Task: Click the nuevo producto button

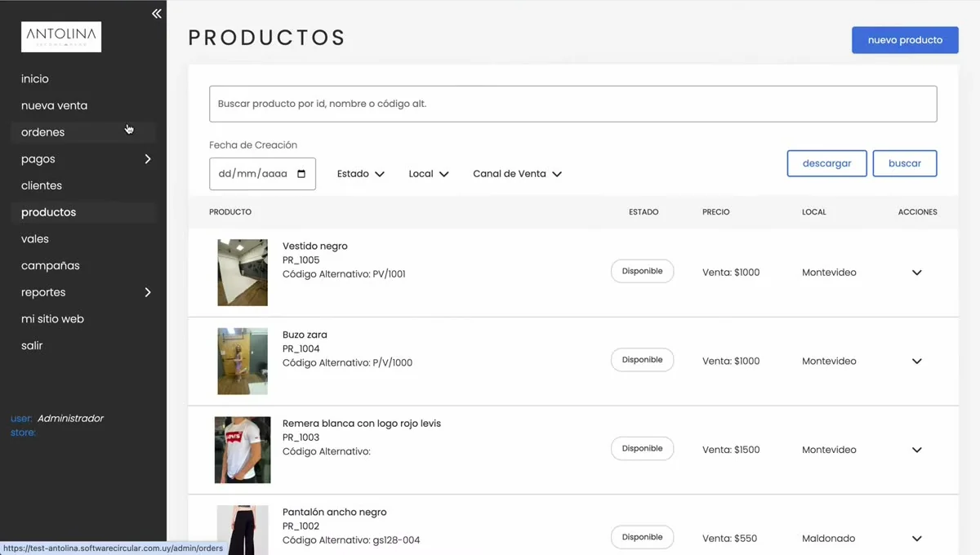Action: click(905, 40)
